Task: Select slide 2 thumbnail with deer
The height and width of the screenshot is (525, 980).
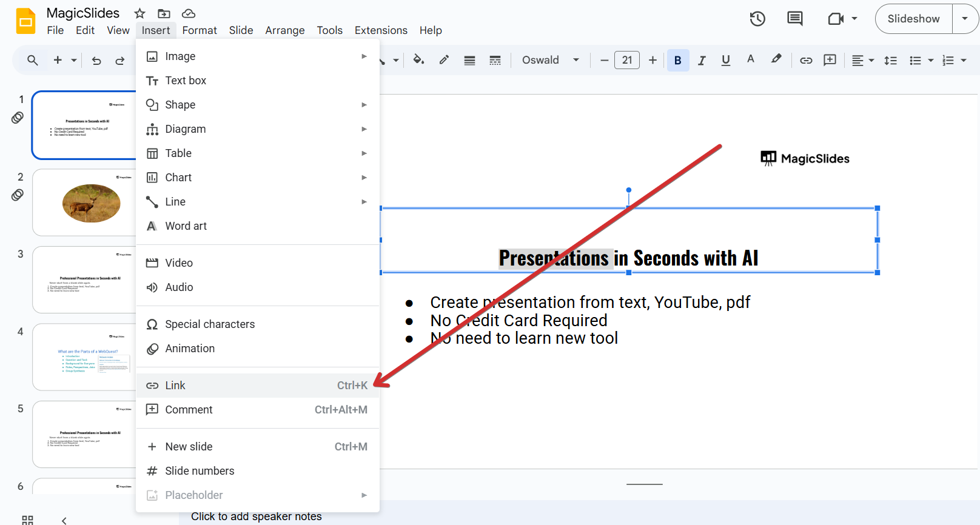Action: pyautogui.click(x=84, y=202)
